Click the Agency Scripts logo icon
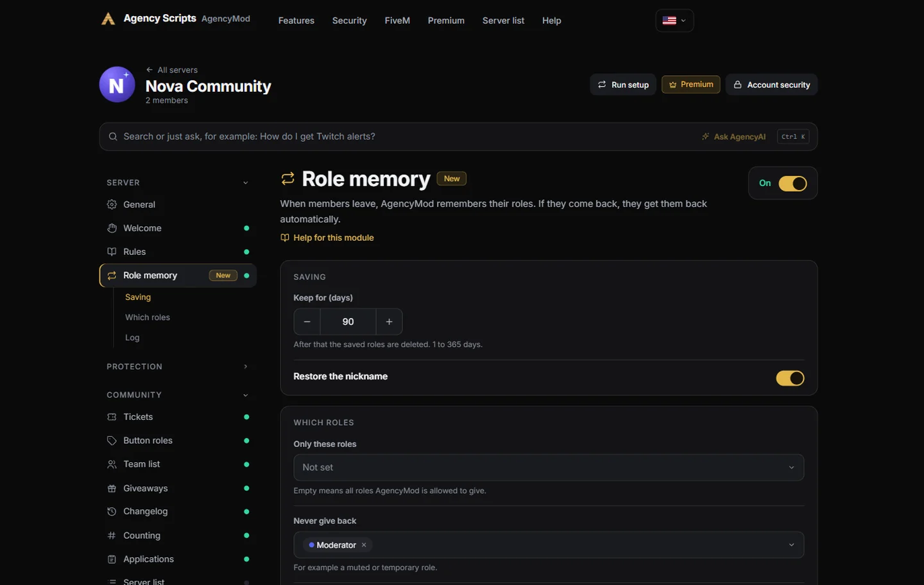Image resolution: width=924 pixels, height=585 pixels. pyautogui.click(x=108, y=19)
